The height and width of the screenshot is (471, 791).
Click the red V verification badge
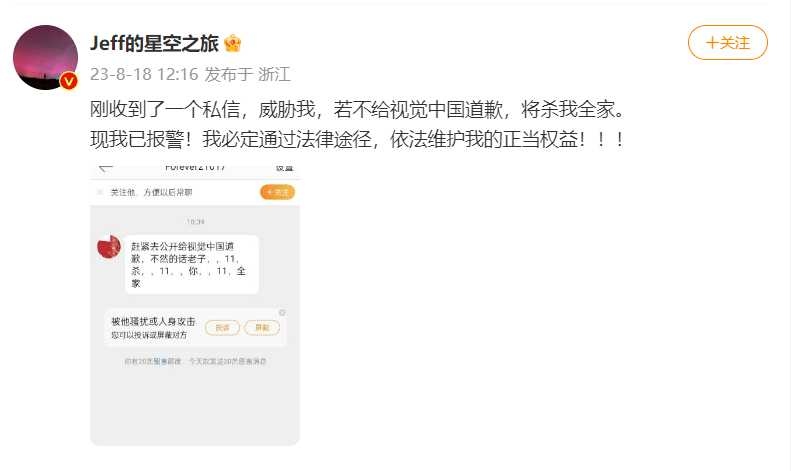point(69,81)
